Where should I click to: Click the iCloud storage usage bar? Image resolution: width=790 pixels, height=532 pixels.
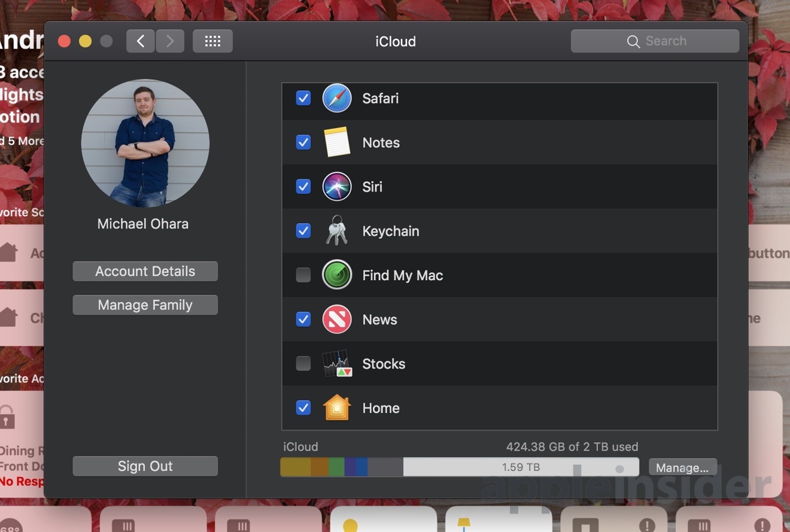point(460,467)
